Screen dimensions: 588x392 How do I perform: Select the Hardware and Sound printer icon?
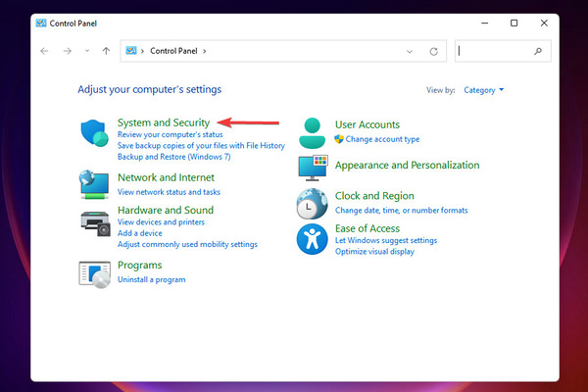click(x=95, y=223)
